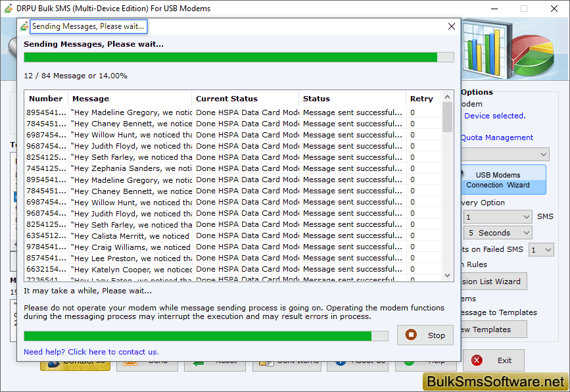Click number 6632154... in the list
Image resolution: width=570 pixels, height=392 pixels.
(x=46, y=270)
